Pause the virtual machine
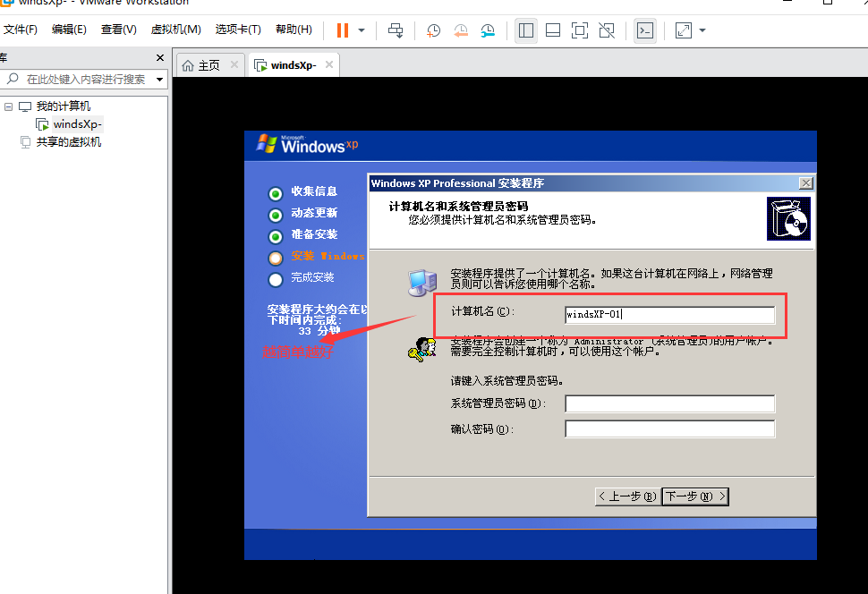 343,30
